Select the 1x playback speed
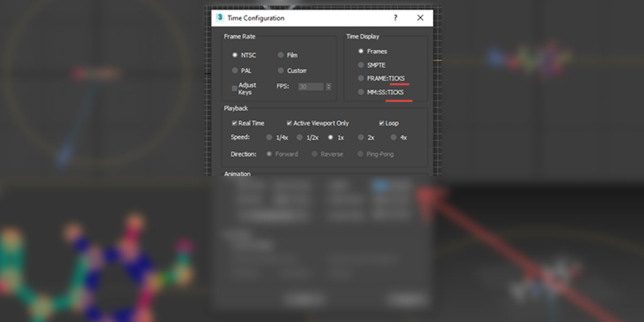The height and width of the screenshot is (322, 644). (x=331, y=137)
